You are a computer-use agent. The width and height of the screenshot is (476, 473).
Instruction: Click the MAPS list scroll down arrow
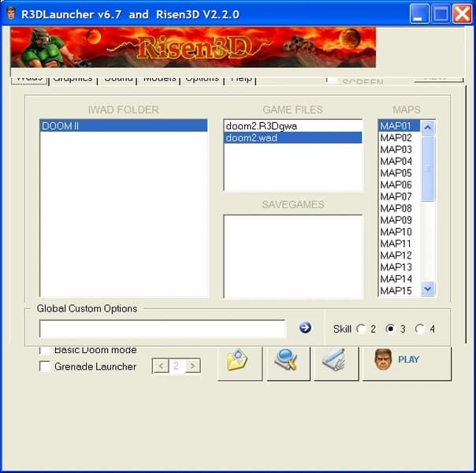pos(428,289)
